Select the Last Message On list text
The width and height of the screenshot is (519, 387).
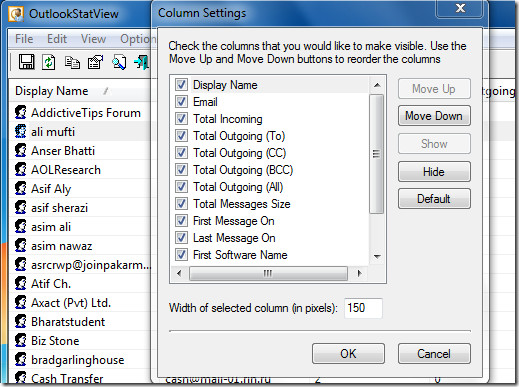234,238
